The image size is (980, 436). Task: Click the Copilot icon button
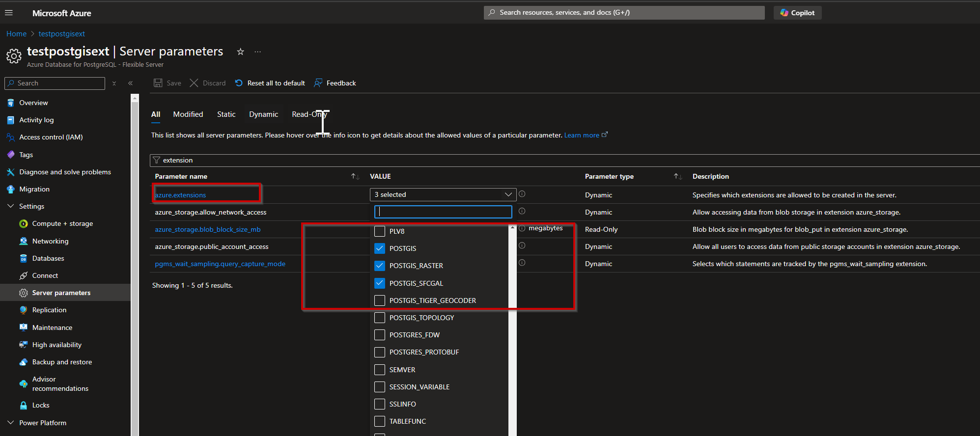pyautogui.click(x=797, y=13)
